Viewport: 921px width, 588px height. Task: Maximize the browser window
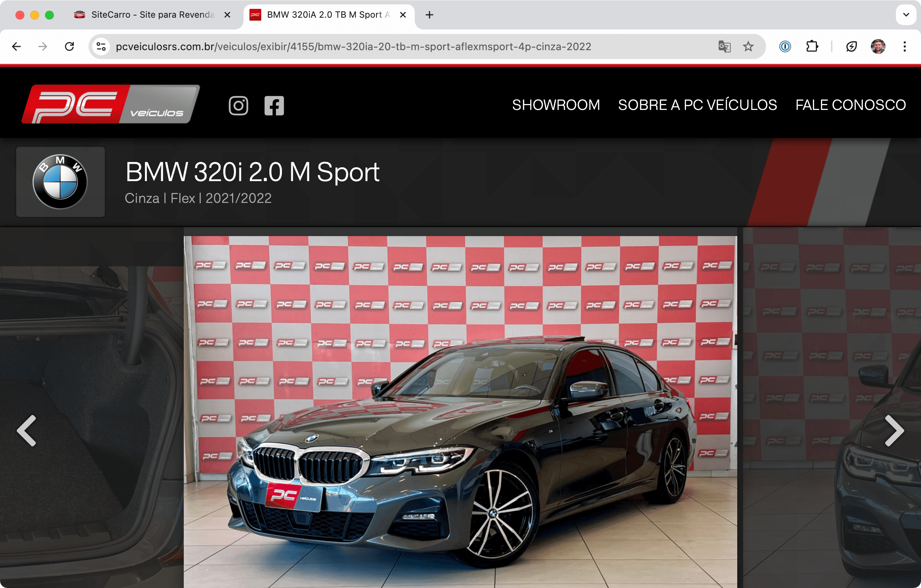(49, 15)
